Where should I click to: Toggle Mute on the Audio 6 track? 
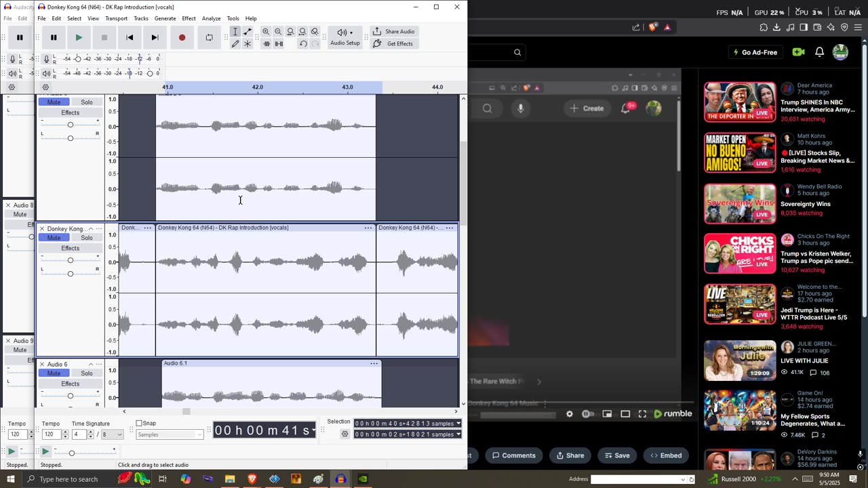(x=54, y=373)
